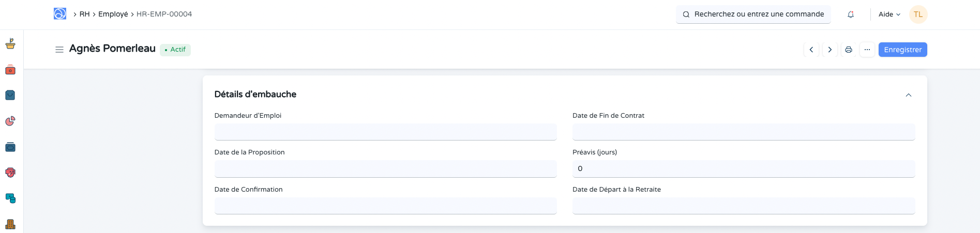Click the Enregistrer button
980x233 pixels.
click(902, 50)
